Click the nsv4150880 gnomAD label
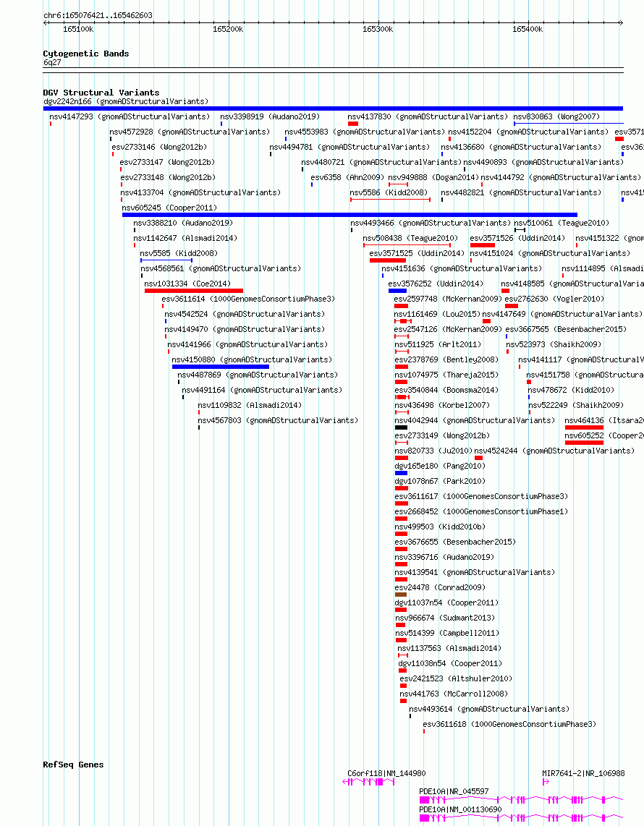Screen dimensions: 644x826 tap(252, 359)
